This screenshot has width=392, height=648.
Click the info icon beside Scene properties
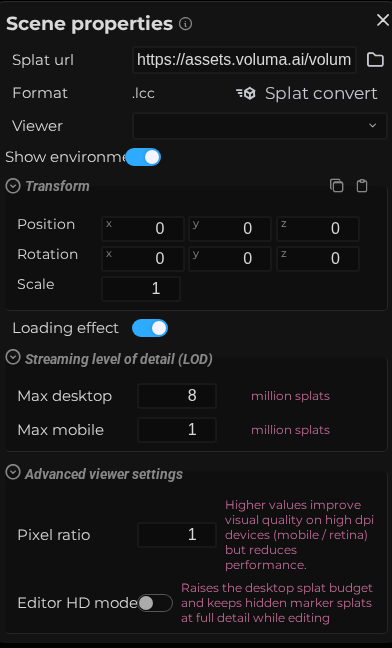185,24
